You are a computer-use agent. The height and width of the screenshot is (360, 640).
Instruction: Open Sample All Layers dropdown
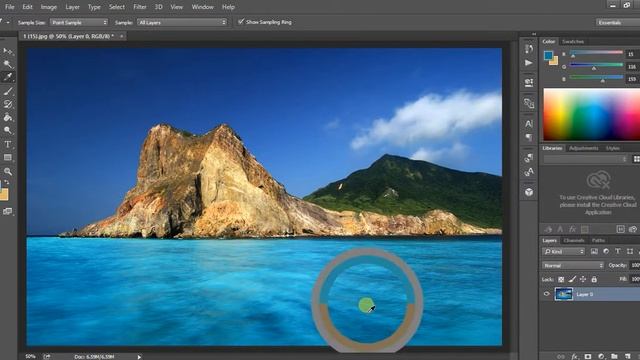(x=182, y=22)
